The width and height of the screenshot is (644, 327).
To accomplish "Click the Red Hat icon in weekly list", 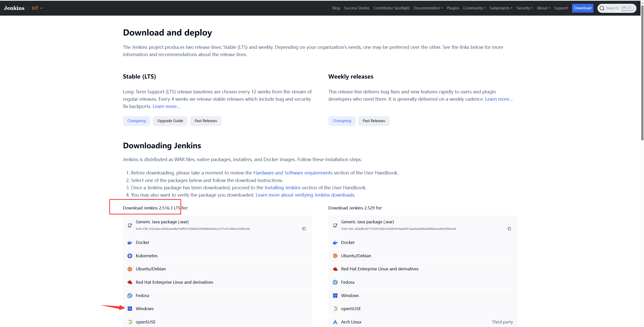I will (x=335, y=269).
